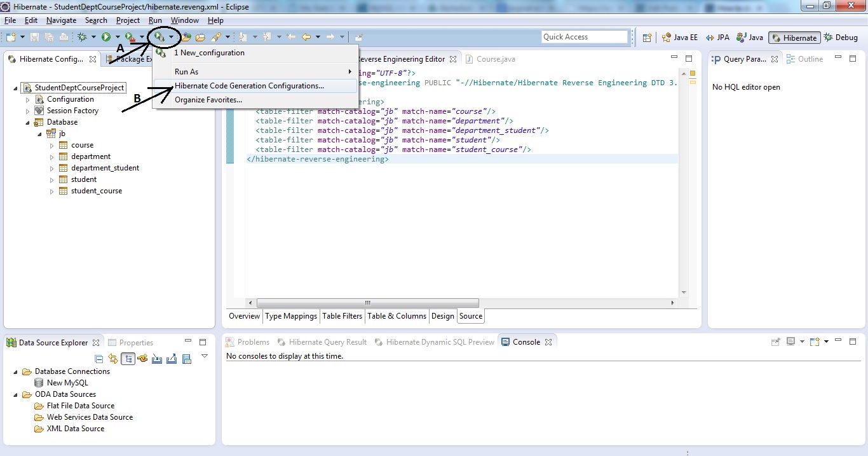Click the Previous Annotation toolbar icon
868x456 pixels.
pyautogui.click(x=268, y=38)
